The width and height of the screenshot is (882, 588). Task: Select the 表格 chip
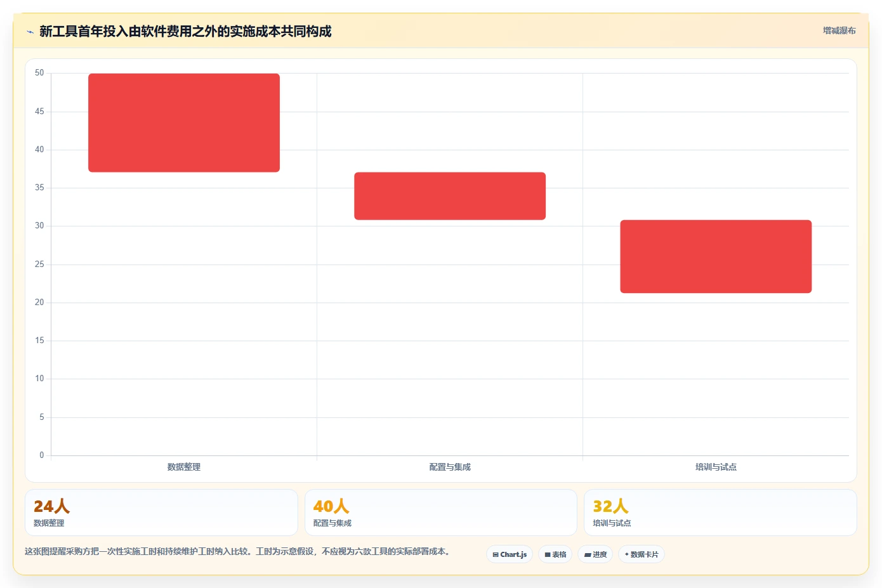(x=555, y=554)
